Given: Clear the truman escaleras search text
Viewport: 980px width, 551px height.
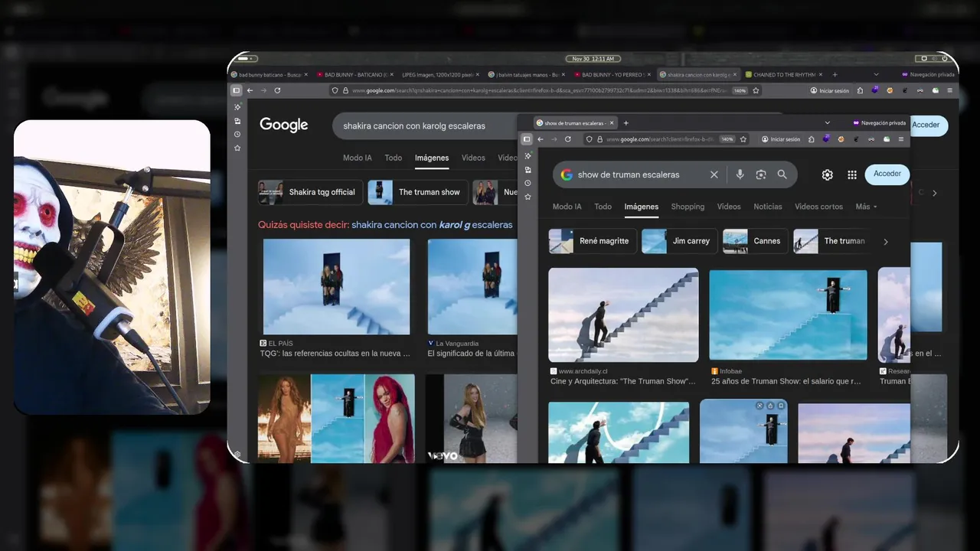Looking at the screenshot, I should point(714,174).
